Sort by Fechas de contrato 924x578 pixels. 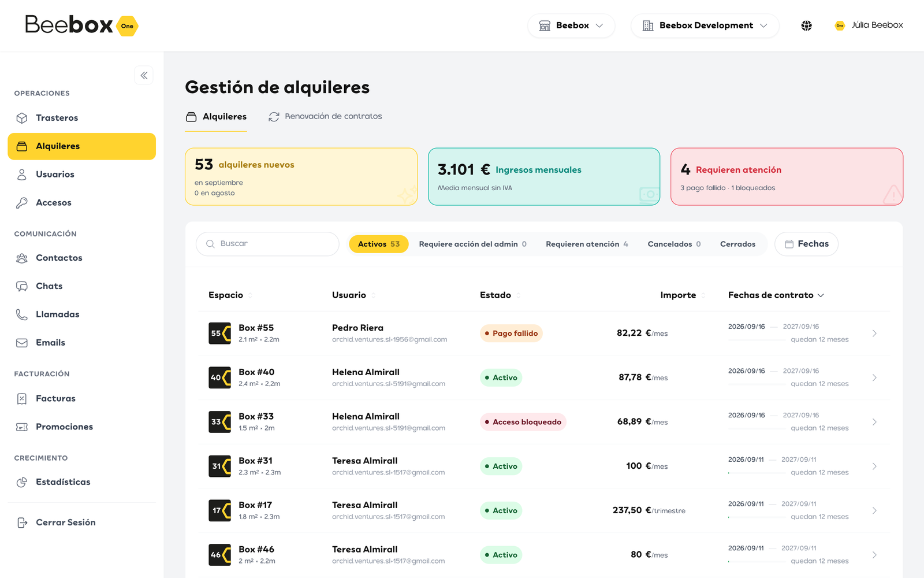(x=776, y=295)
